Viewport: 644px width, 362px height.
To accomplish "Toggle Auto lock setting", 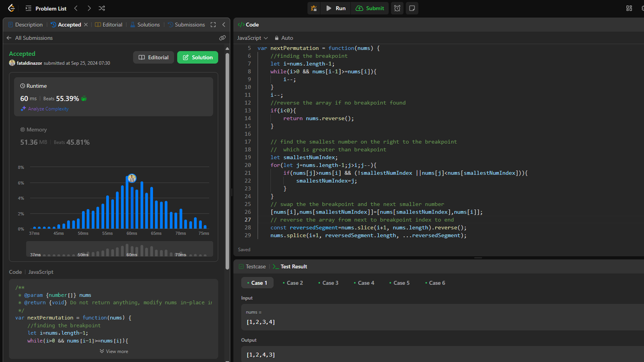I will click(284, 38).
